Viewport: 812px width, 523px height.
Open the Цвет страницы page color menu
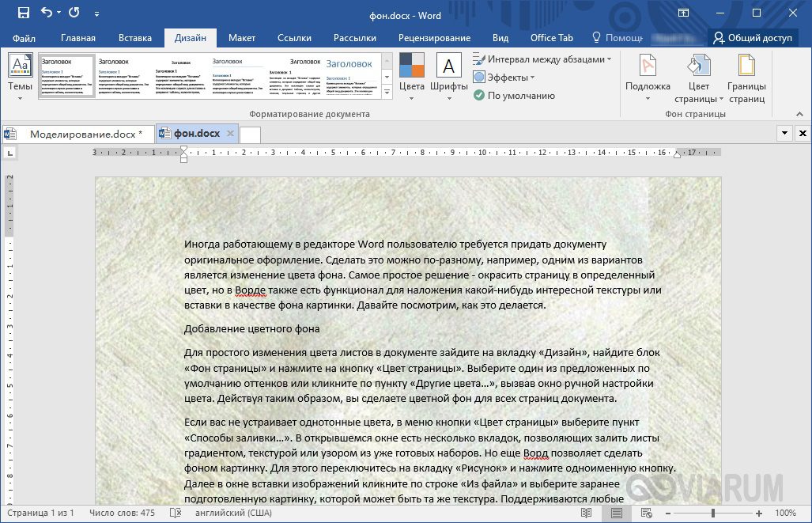(698, 78)
